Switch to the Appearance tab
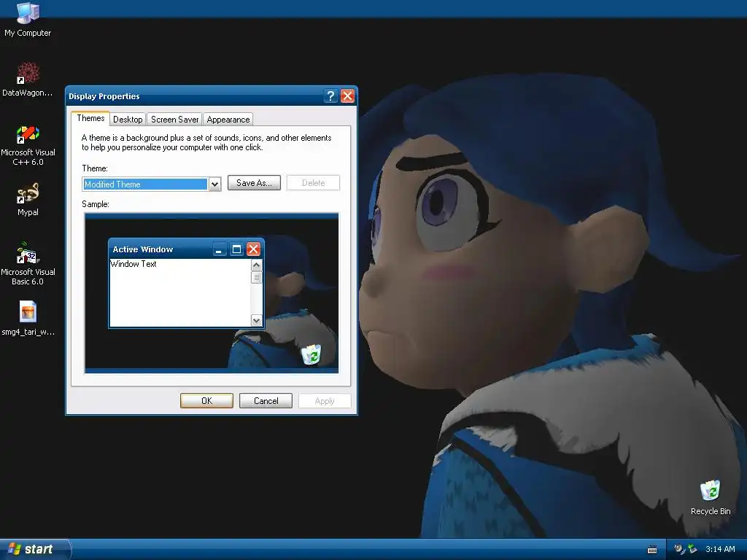The width and height of the screenshot is (747, 560). click(x=228, y=120)
